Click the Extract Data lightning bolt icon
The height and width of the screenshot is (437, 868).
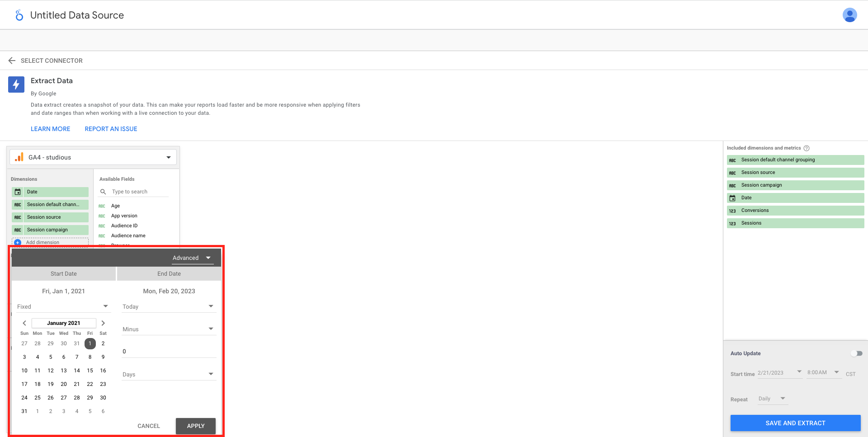pos(16,85)
